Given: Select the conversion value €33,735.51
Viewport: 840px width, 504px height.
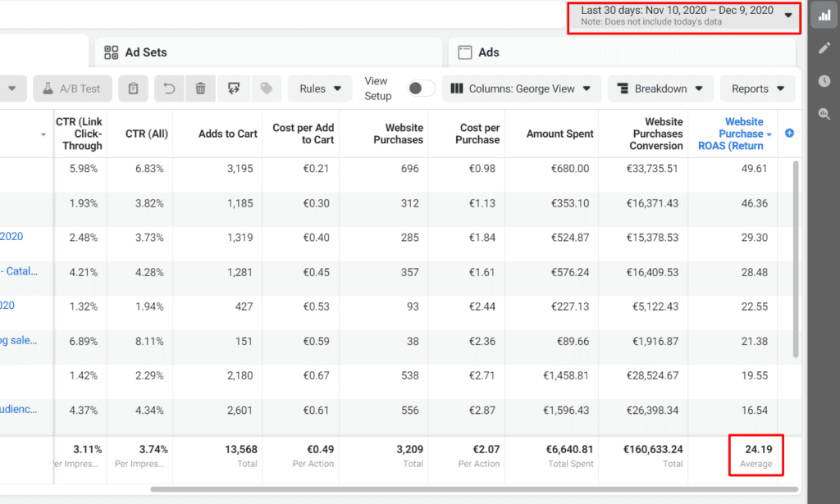Looking at the screenshot, I should coord(652,169).
